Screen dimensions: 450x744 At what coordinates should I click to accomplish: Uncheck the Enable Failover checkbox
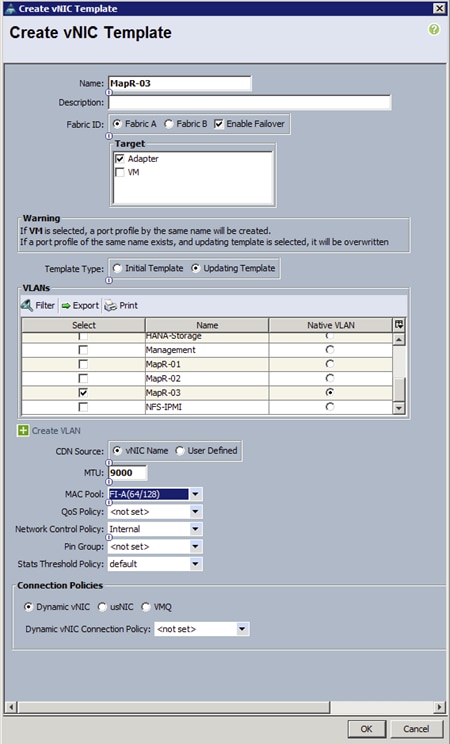(x=218, y=124)
